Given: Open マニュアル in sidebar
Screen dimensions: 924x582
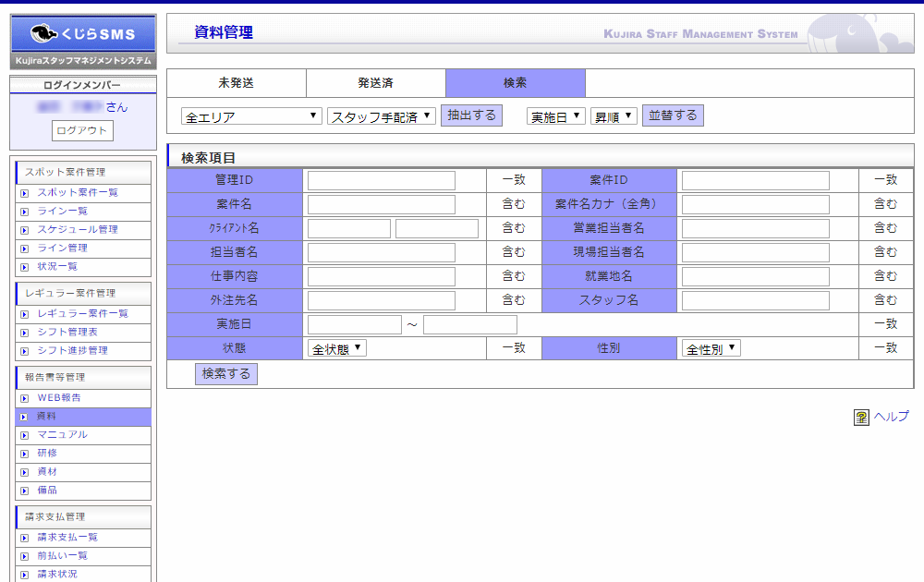Looking at the screenshot, I should click(x=63, y=435).
